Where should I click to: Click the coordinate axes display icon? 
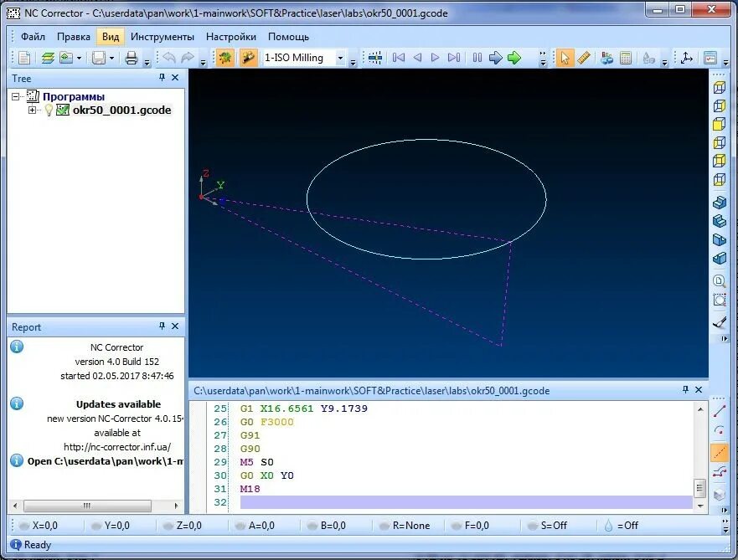[x=687, y=58]
